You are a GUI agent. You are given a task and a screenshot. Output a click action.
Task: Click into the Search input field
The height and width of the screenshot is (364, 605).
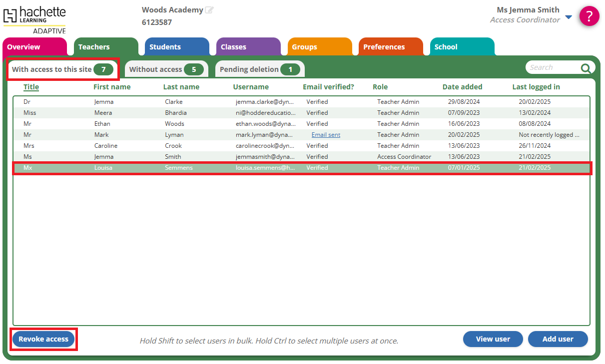[552, 67]
